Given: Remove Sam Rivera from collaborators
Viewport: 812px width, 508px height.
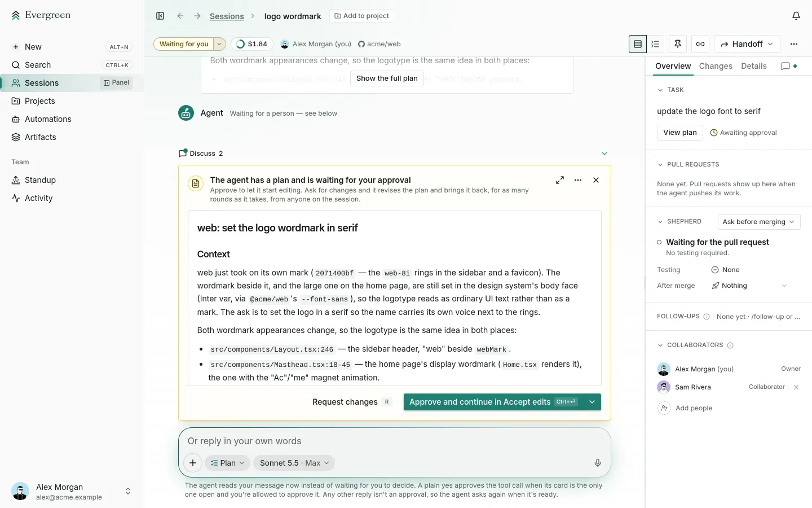Looking at the screenshot, I should [x=796, y=387].
